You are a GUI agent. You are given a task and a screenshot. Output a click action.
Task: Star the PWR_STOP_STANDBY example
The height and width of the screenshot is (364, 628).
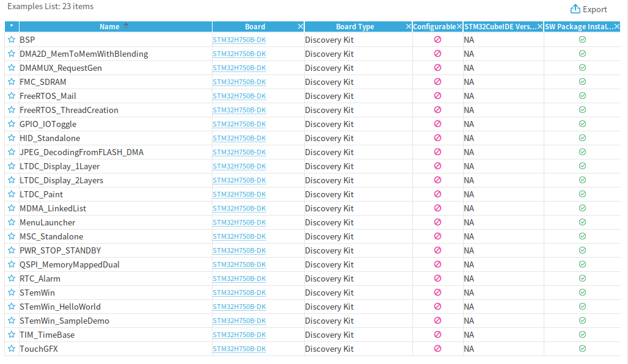[x=12, y=250]
